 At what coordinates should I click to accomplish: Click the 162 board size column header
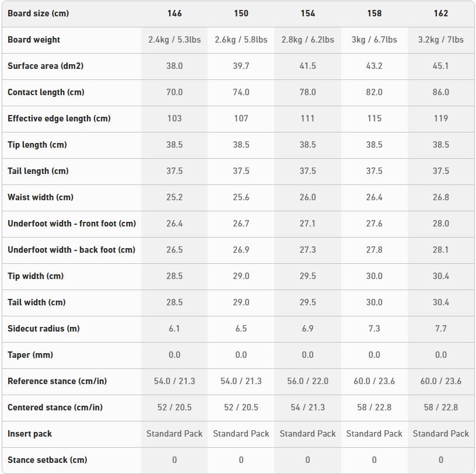(x=440, y=13)
